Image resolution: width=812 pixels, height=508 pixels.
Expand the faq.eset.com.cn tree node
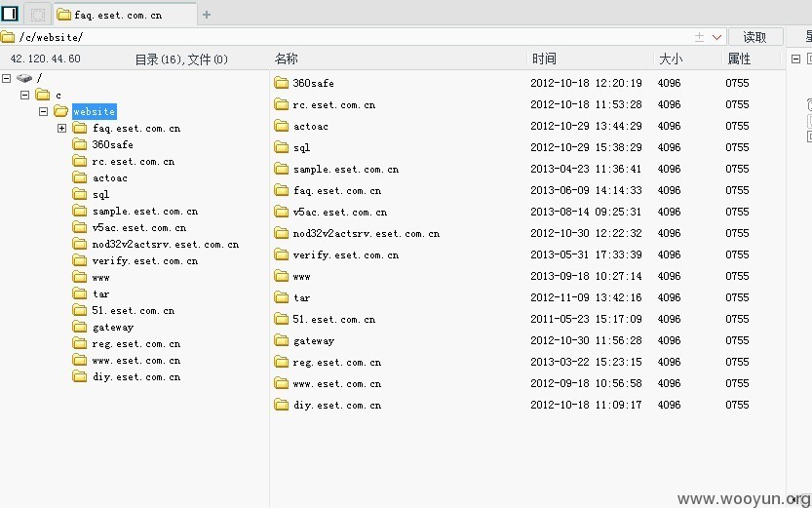click(62, 128)
